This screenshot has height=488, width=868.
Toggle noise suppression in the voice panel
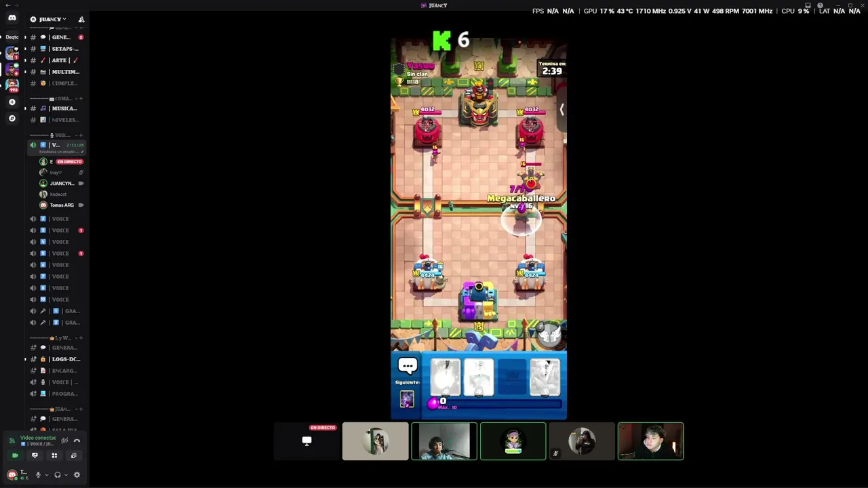coord(64,441)
